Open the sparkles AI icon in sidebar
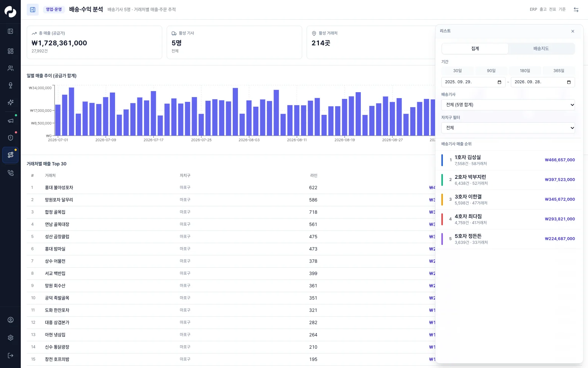Image resolution: width=588 pixels, height=368 pixels. (10, 102)
